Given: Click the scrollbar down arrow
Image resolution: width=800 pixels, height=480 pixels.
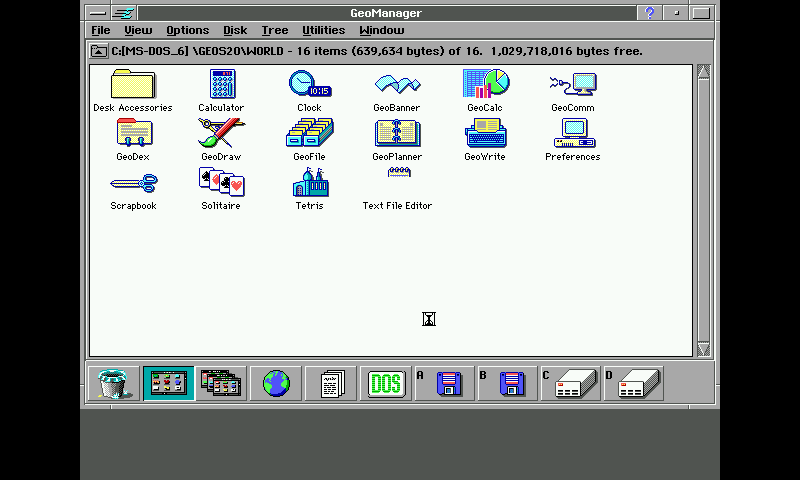Looking at the screenshot, I should (x=703, y=349).
